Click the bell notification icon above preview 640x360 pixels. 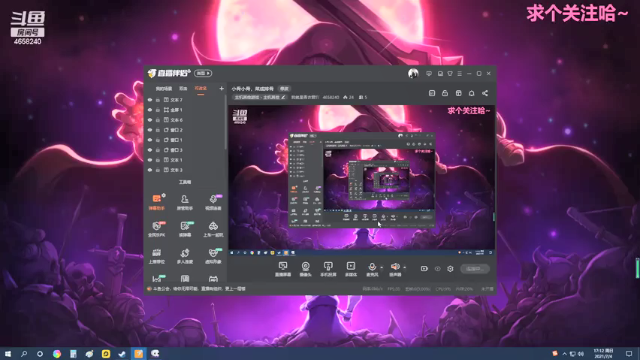pos(471,93)
